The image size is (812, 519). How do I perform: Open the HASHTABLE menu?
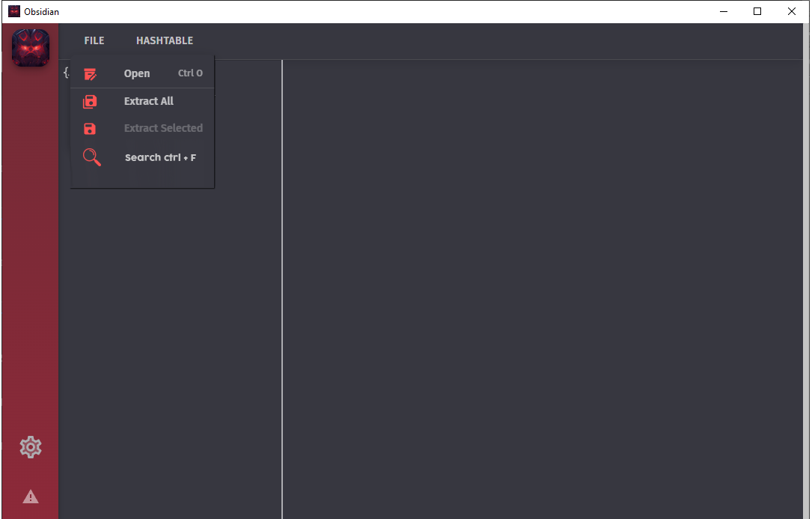(165, 40)
